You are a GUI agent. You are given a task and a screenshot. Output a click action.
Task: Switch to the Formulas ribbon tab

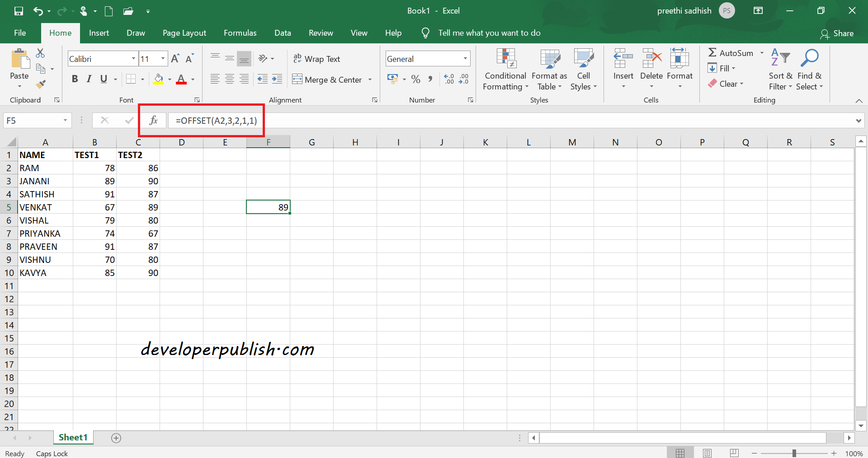[x=240, y=33]
